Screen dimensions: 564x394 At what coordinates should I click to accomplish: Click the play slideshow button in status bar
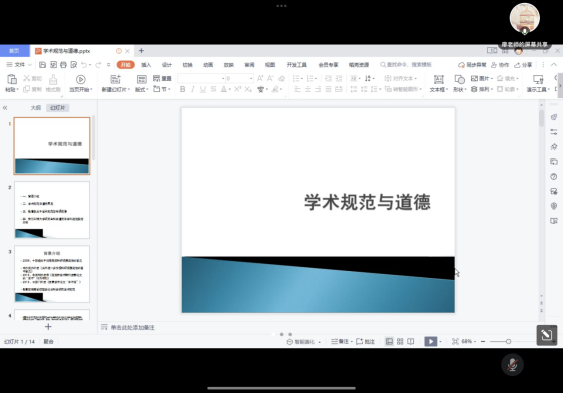[x=431, y=341]
